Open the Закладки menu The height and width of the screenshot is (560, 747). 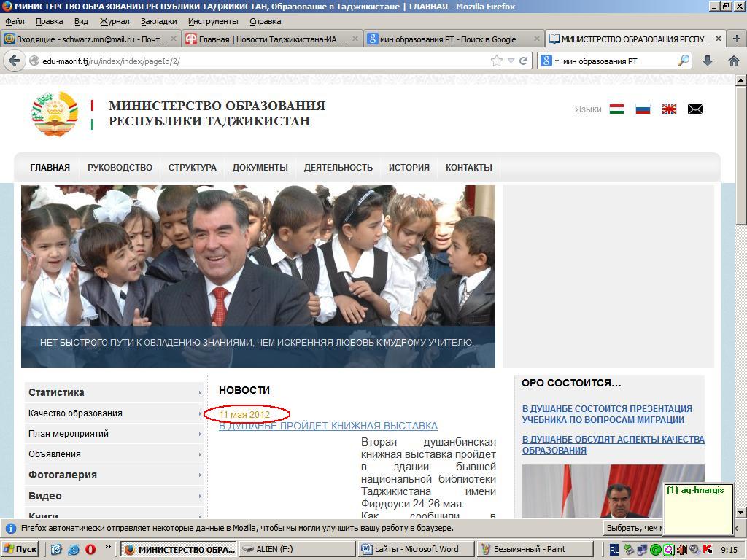[158, 21]
